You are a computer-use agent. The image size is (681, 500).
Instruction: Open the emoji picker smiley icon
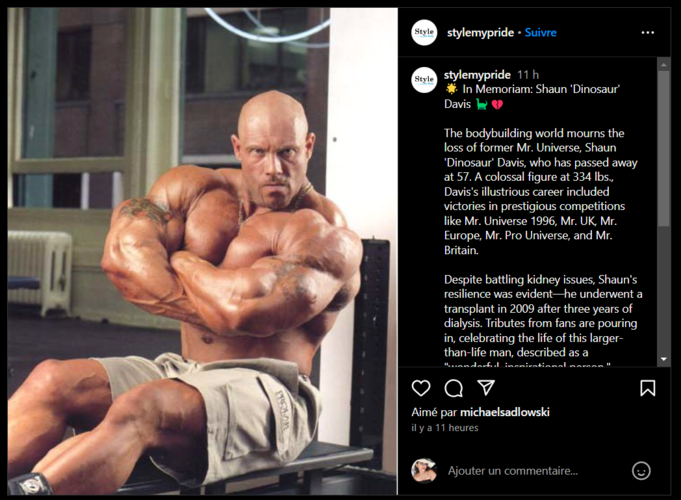(x=641, y=470)
